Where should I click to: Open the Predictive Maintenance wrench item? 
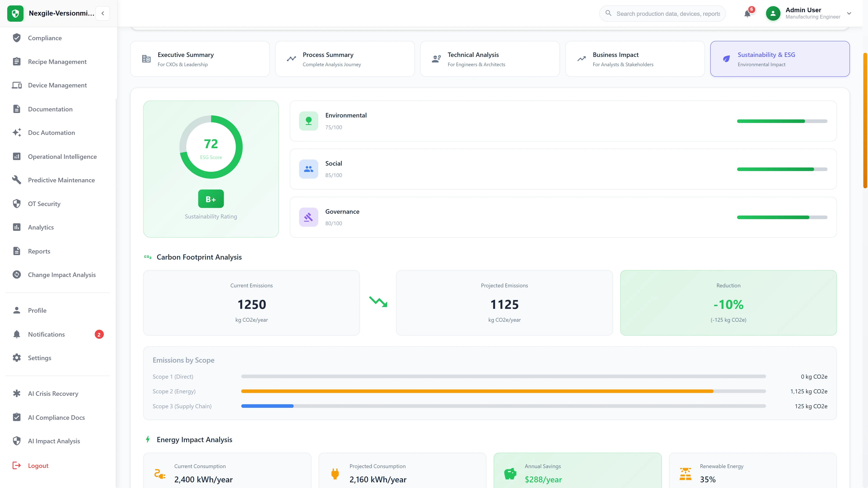(x=61, y=180)
